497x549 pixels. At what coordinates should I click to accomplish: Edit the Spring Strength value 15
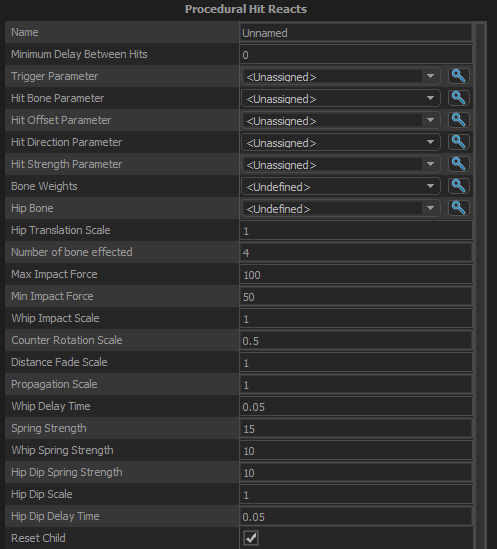(356, 429)
